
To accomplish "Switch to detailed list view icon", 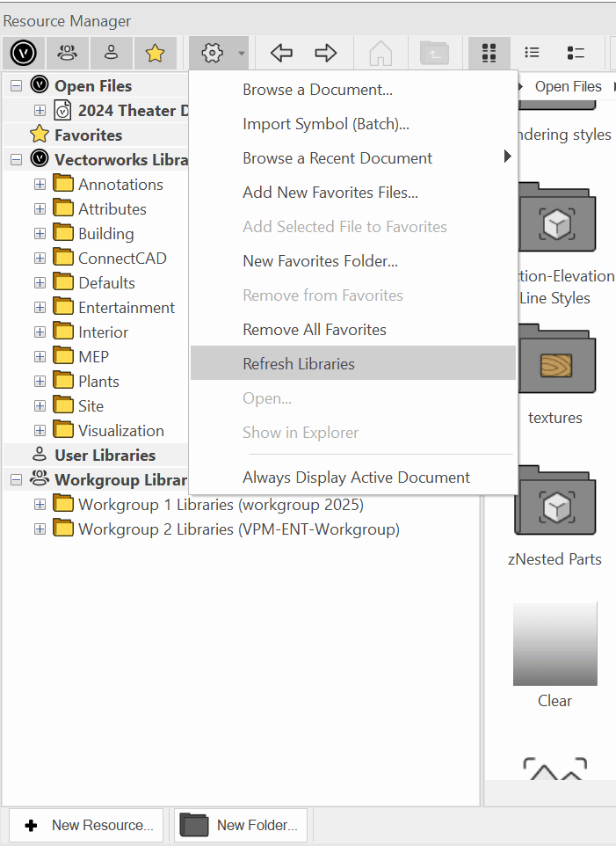I will [x=576, y=53].
